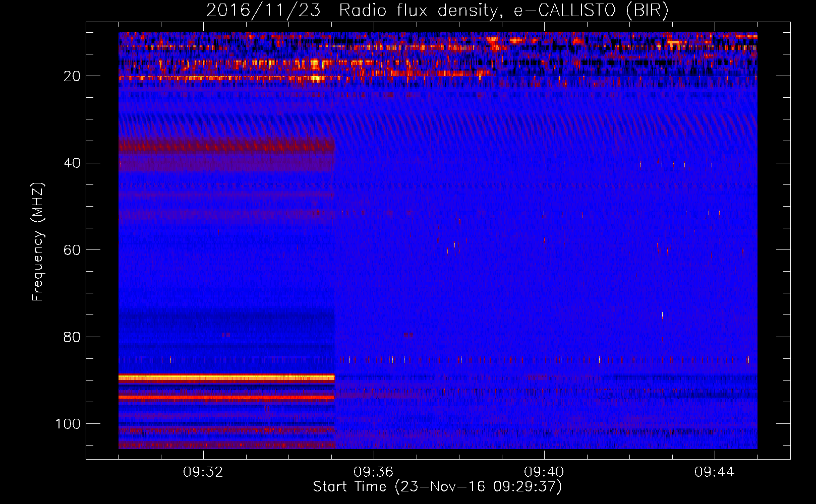Click the plot title '2016/11/23 Radio flux density, e-CALLISTO (BIR)'
Image resolution: width=816 pixels, height=504 pixels.
(x=437, y=10)
